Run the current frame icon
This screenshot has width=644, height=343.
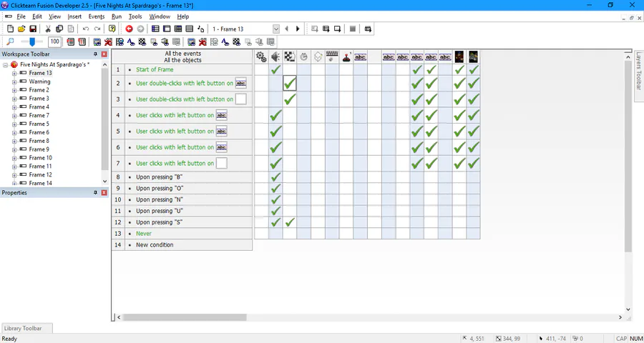click(337, 29)
